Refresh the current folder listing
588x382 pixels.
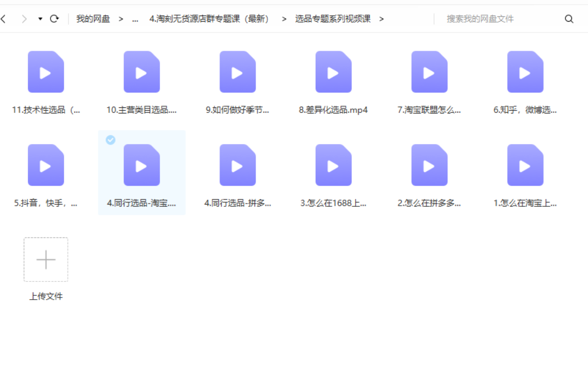pos(54,19)
